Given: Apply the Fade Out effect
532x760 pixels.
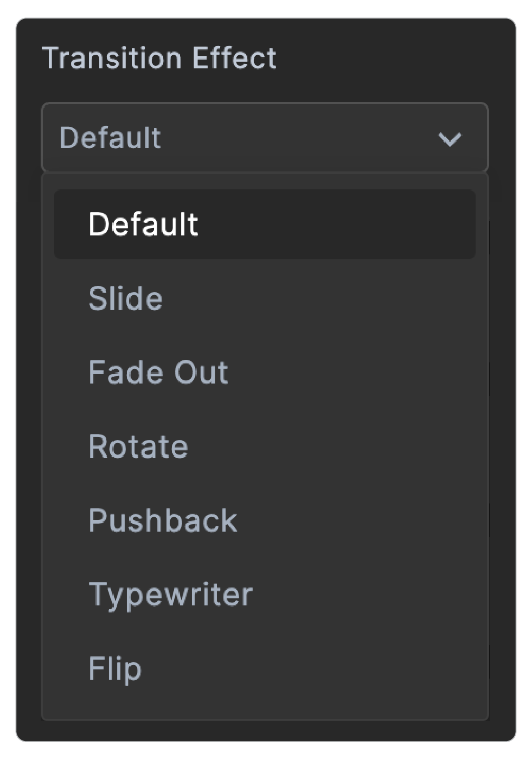Looking at the screenshot, I should (158, 373).
